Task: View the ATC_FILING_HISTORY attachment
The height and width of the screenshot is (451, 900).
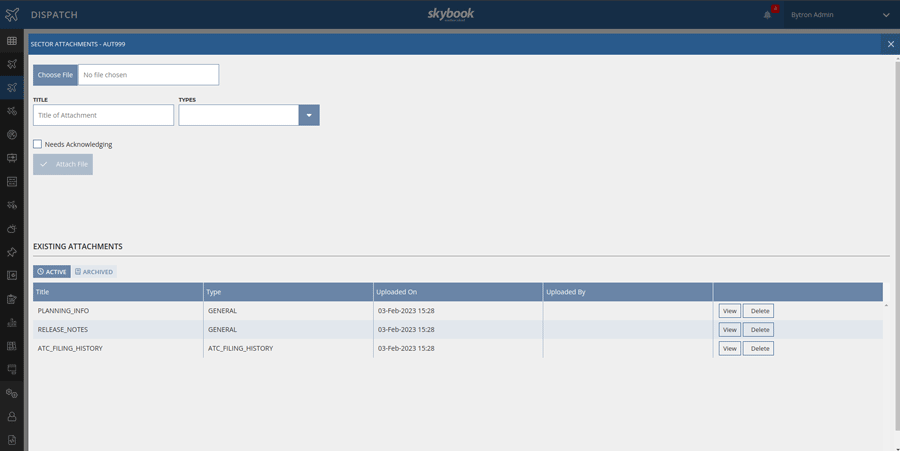Action: (729, 349)
